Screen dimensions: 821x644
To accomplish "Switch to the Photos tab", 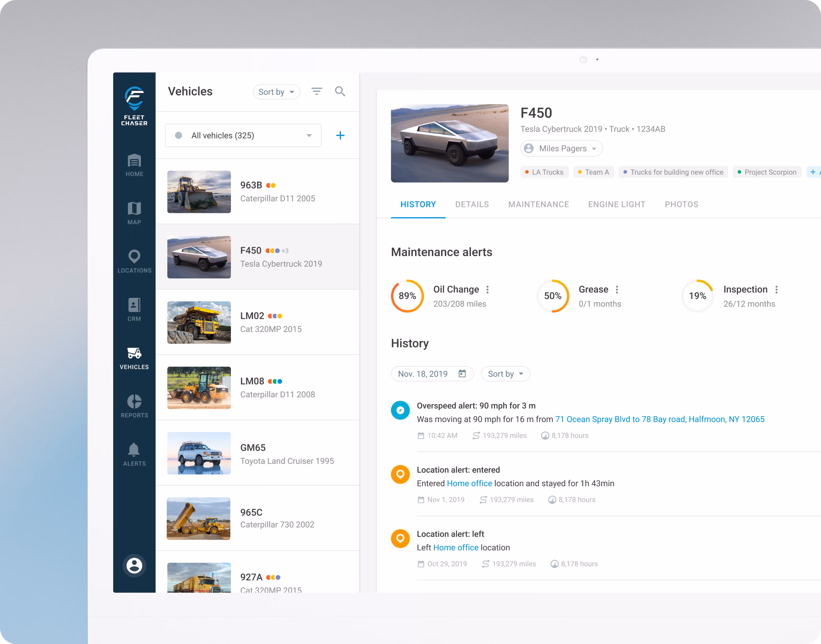I will click(681, 204).
